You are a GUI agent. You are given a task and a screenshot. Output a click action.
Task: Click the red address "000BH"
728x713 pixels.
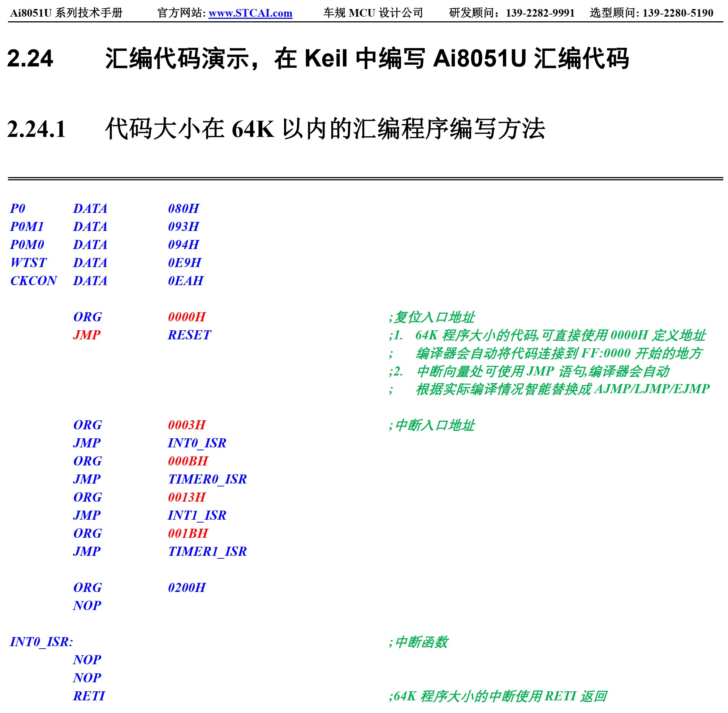tap(188, 461)
